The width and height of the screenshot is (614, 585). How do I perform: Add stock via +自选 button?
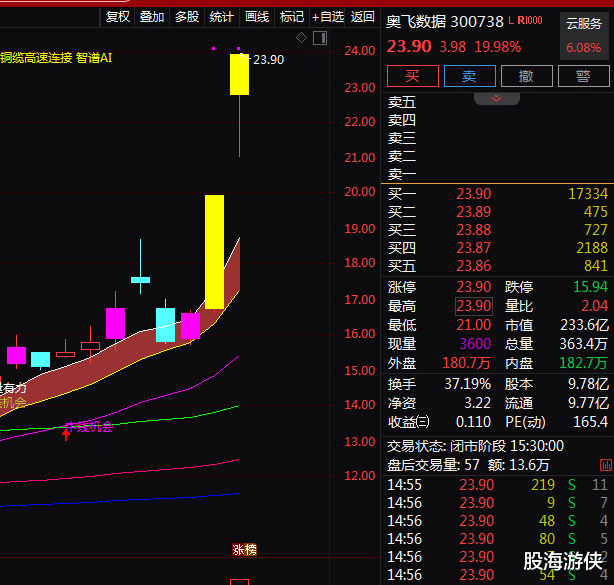tap(328, 17)
